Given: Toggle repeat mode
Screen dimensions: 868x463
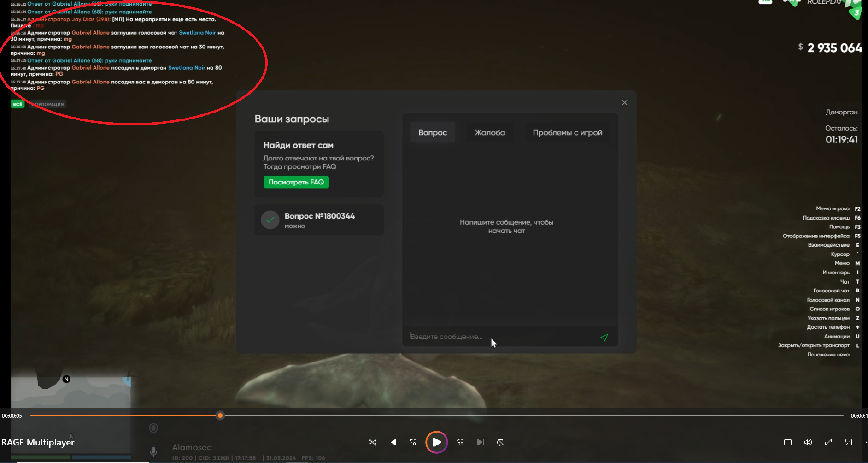Looking at the screenshot, I should point(501,442).
